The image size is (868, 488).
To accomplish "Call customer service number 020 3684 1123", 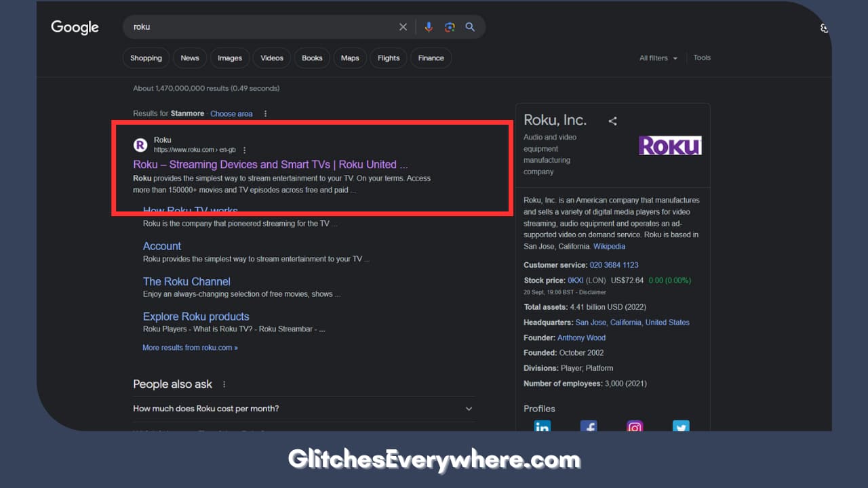I will 614,265.
